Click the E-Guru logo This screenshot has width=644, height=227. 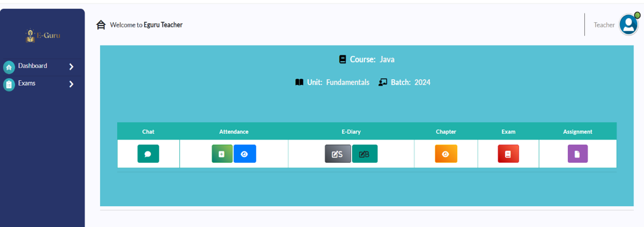coord(43,35)
